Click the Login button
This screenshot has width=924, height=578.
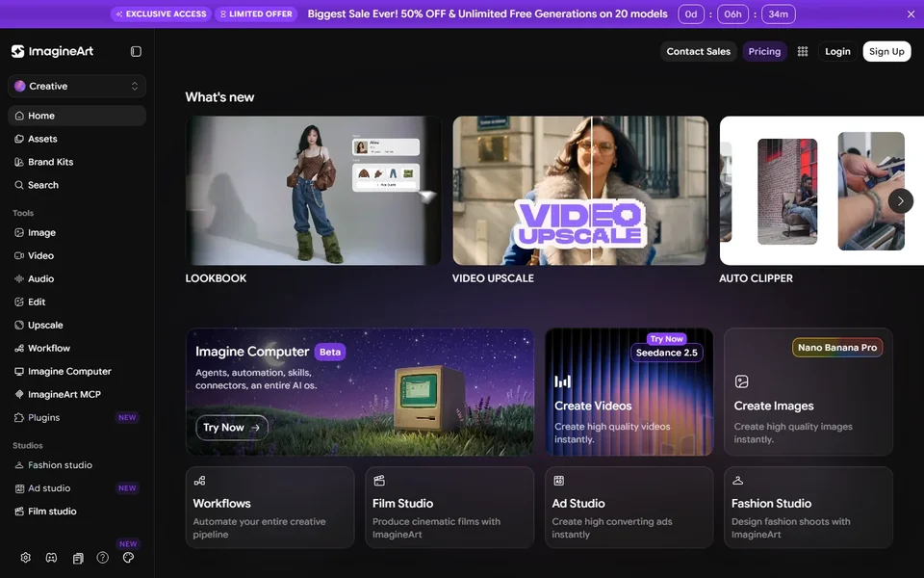coord(837,51)
